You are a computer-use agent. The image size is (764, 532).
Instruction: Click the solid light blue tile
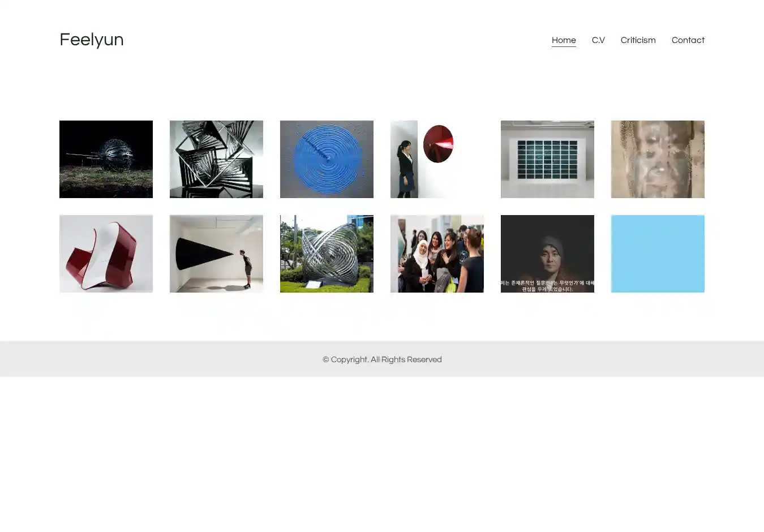658,254
